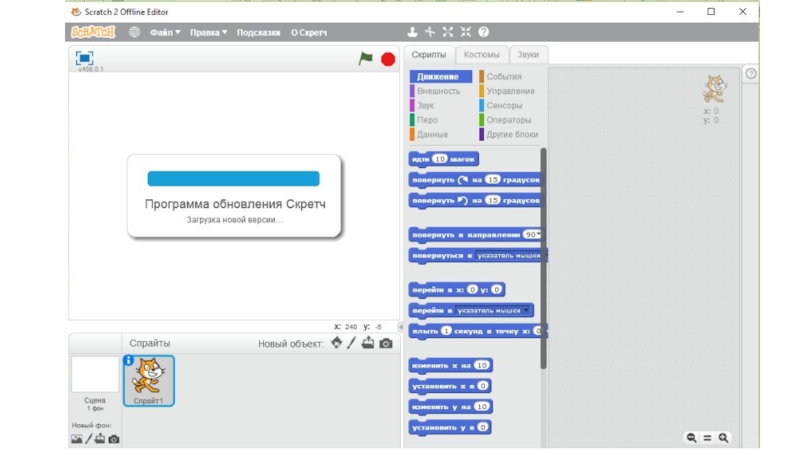Open info for Спрайт1 sprite

click(129, 361)
